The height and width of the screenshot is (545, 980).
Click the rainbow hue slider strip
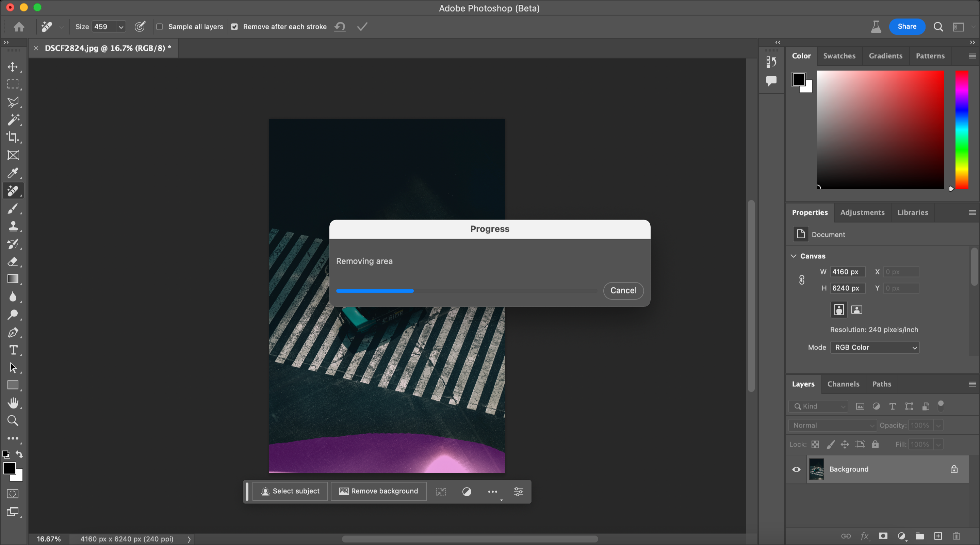coord(961,129)
